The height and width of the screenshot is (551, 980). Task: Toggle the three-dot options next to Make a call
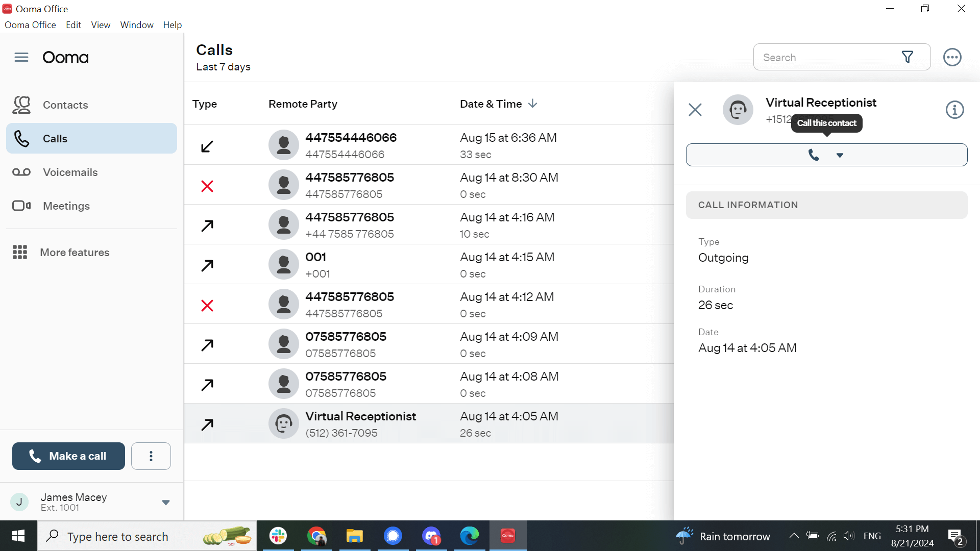pos(150,456)
